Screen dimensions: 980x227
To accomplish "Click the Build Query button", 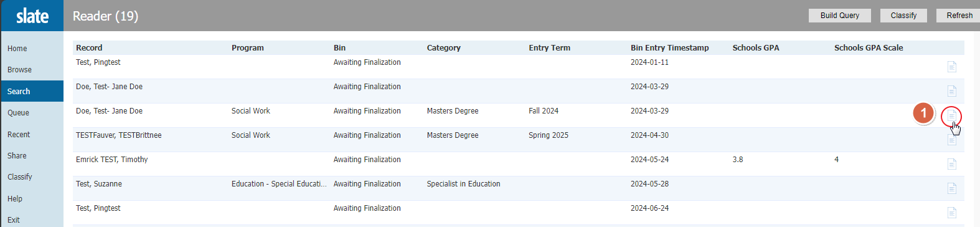I will [839, 16].
